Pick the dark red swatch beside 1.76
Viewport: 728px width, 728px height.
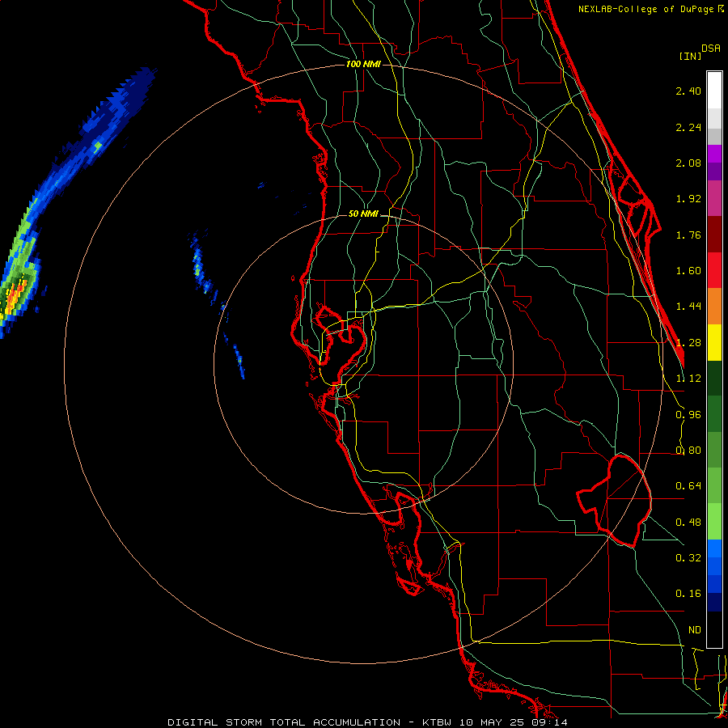(714, 235)
